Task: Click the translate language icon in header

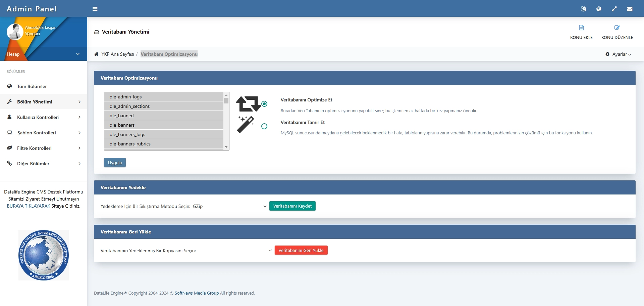Action: [583, 9]
